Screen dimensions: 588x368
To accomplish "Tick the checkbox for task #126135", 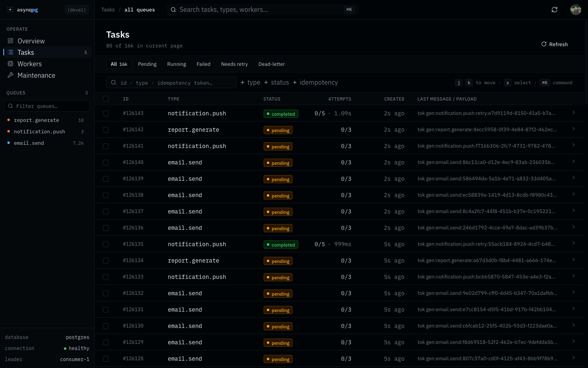I will coord(106,244).
